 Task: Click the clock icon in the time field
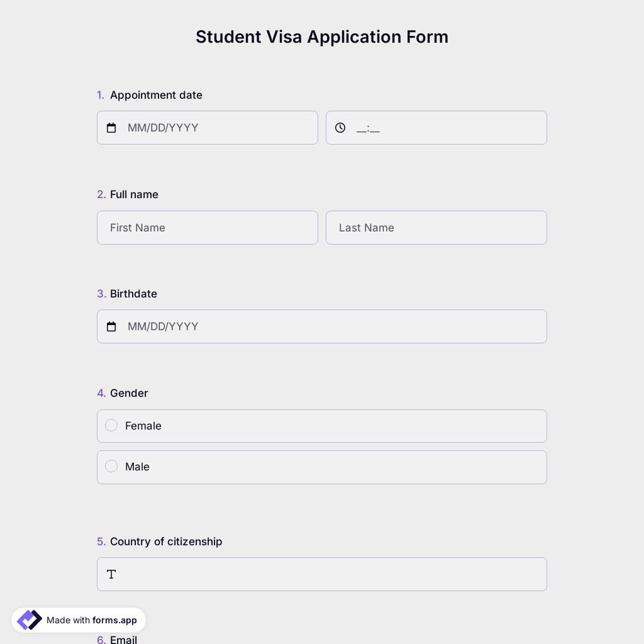coord(339,127)
